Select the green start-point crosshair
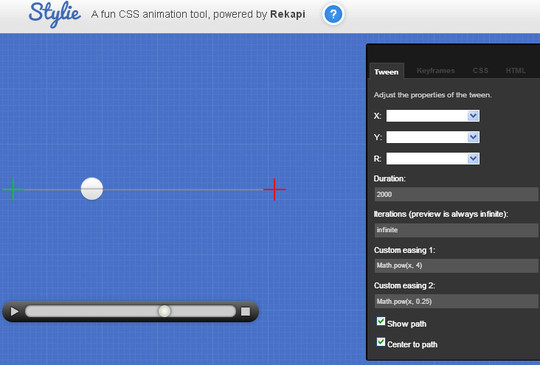The width and height of the screenshot is (540, 365). tap(13, 189)
